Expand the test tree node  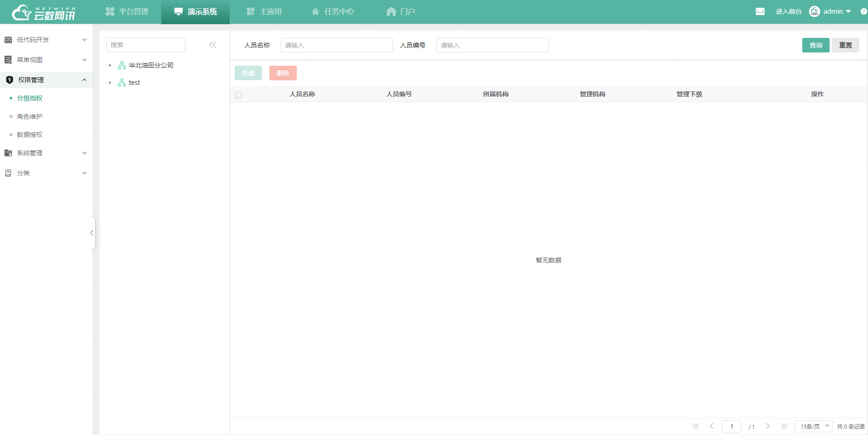click(x=110, y=83)
